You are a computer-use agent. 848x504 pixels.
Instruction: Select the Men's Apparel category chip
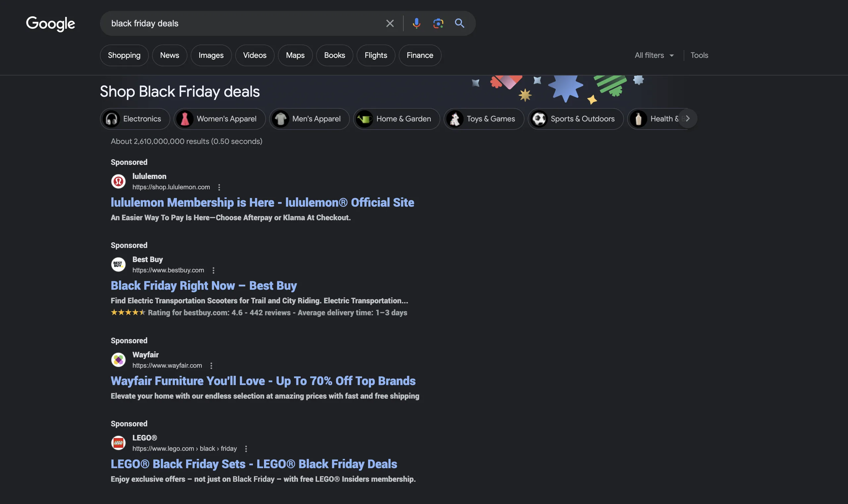tap(309, 119)
